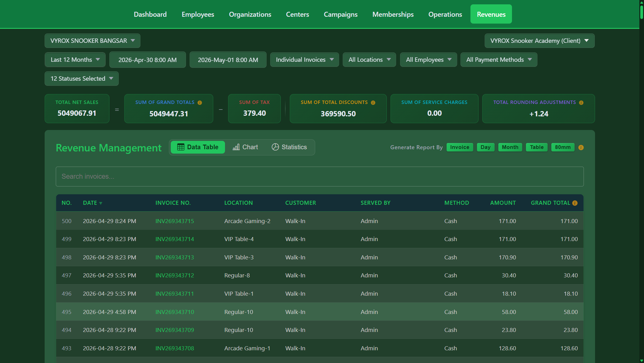Open VYROX Snooker Academy (Client) dropdown
The width and height of the screenshot is (644, 363).
[x=540, y=41]
